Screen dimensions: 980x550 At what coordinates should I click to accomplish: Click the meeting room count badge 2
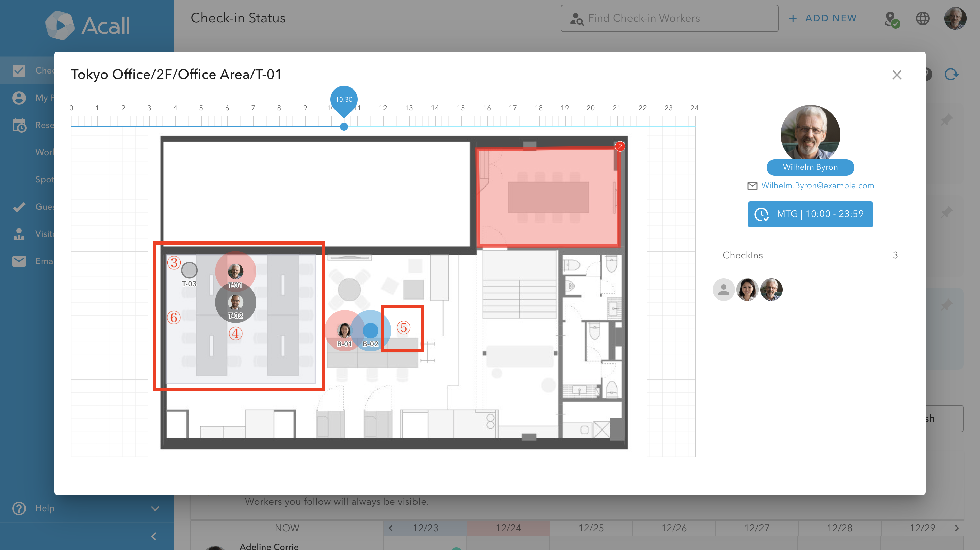pyautogui.click(x=620, y=147)
